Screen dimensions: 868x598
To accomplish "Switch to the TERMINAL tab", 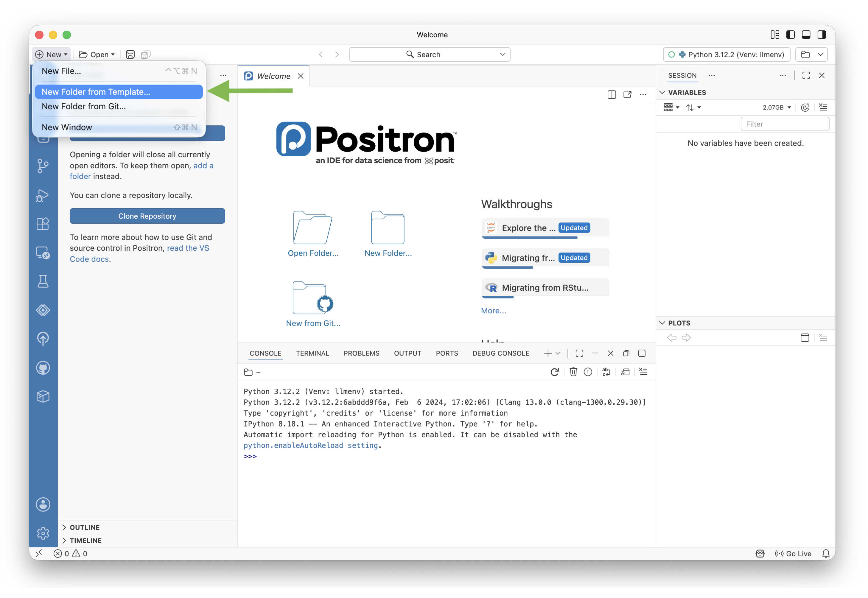I will click(312, 353).
